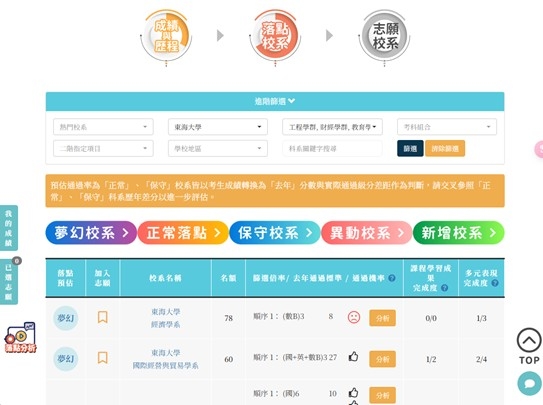The image size is (543, 405).
Task: Open the 東海大學 經濟學系 link
Action: [x=166, y=318]
